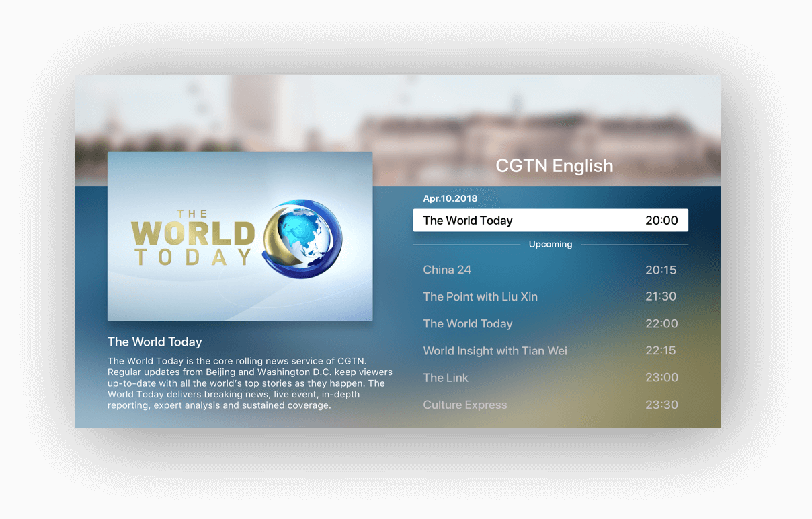
Task: Choose The Point with Liu Xin
Action: pyautogui.click(x=551, y=296)
